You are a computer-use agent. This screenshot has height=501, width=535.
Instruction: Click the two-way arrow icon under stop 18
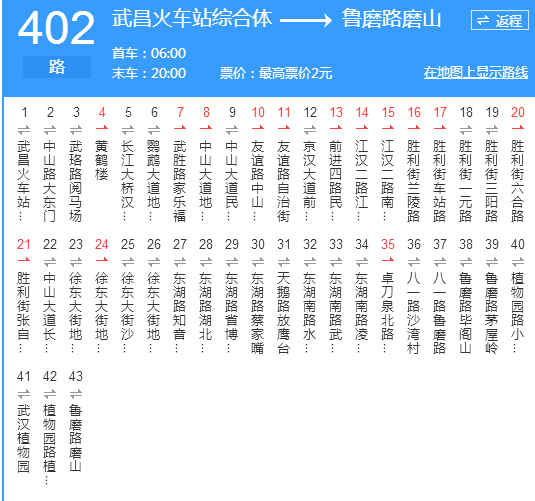(x=466, y=130)
